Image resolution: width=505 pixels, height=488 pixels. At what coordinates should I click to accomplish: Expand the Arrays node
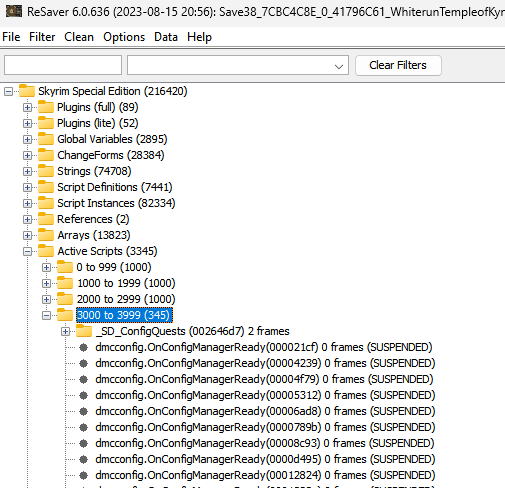point(27,235)
